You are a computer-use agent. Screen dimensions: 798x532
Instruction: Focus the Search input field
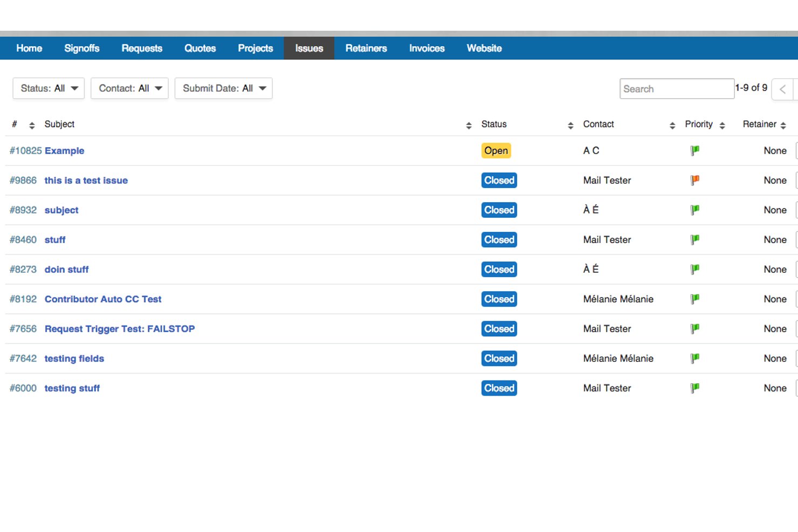point(677,89)
